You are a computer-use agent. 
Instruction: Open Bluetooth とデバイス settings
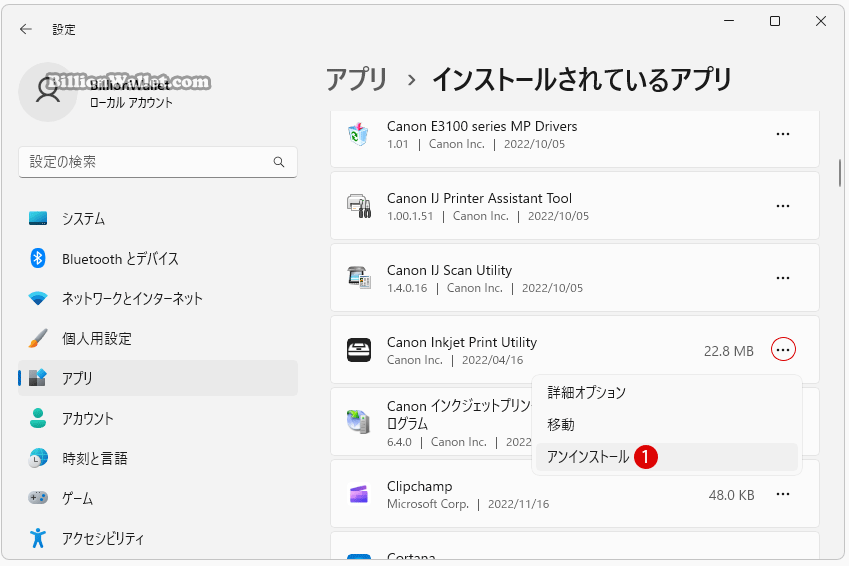point(158,259)
